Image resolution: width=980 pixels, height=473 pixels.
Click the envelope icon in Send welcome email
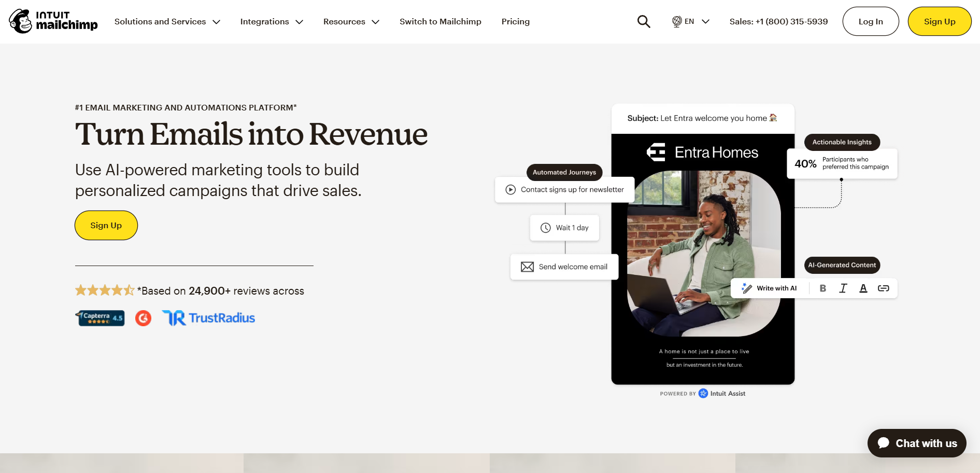[x=527, y=267]
